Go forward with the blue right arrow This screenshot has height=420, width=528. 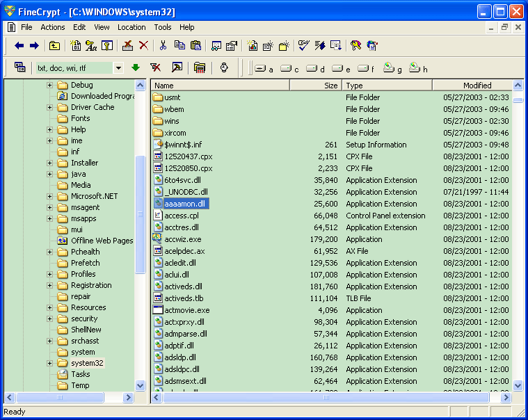pyautogui.click(x=34, y=45)
